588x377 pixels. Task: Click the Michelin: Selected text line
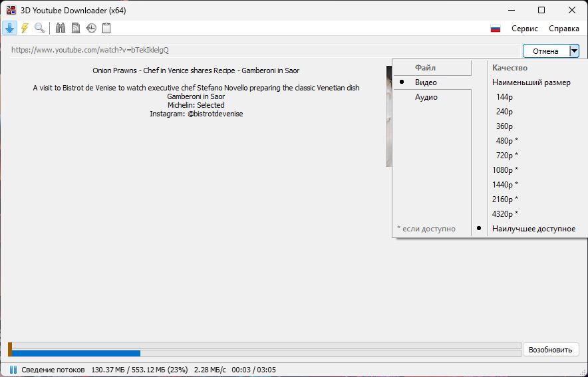[x=196, y=105]
